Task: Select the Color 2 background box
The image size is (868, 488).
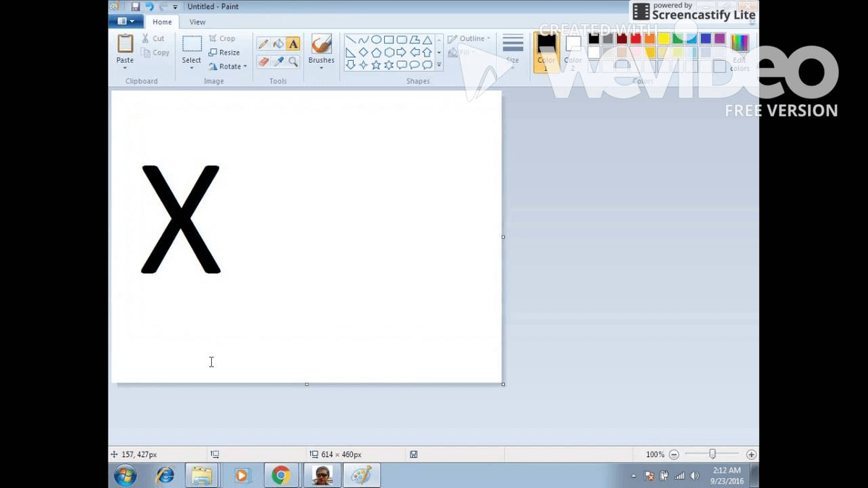Action: coord(573,52)
